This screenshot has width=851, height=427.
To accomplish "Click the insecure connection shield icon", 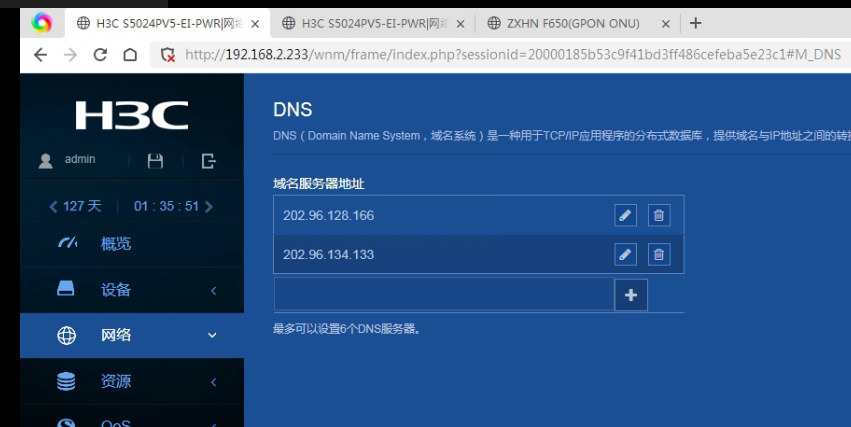I will point(168,55).
